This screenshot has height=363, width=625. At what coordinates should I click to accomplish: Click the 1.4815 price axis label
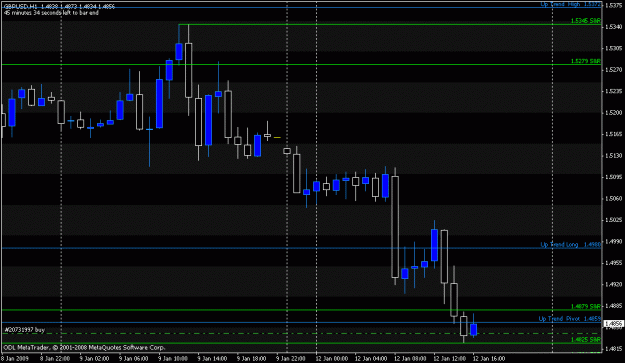(613, 349)
